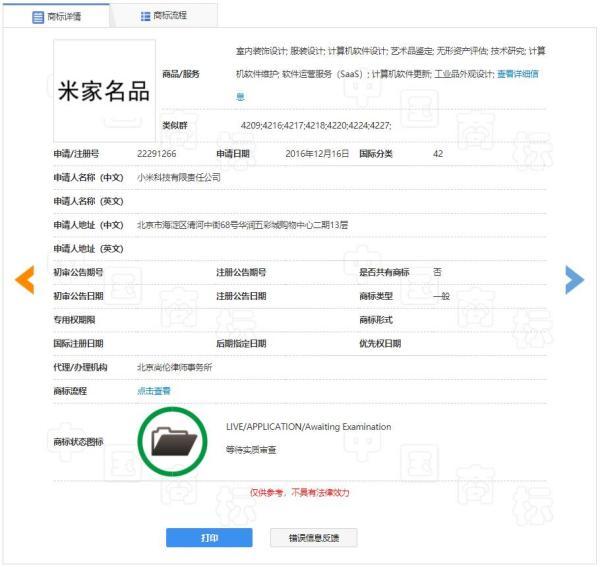The image size is (600, 567).
Task: Click the 申请人地址 (英文) label
Action: coord(88,249)
